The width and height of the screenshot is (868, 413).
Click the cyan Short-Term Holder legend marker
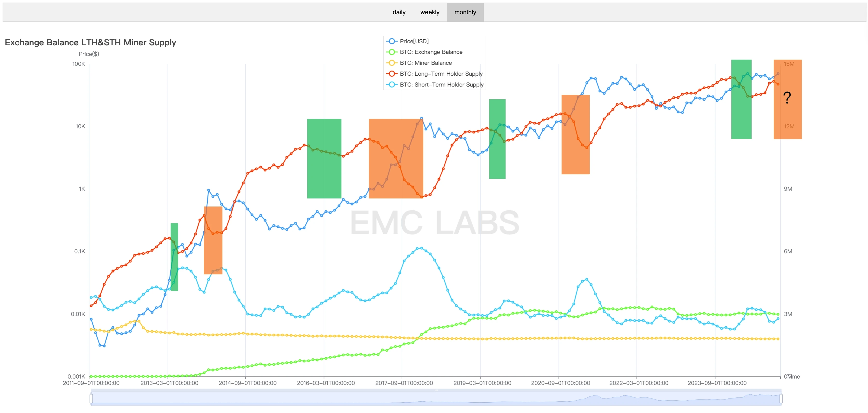(391, 84)
